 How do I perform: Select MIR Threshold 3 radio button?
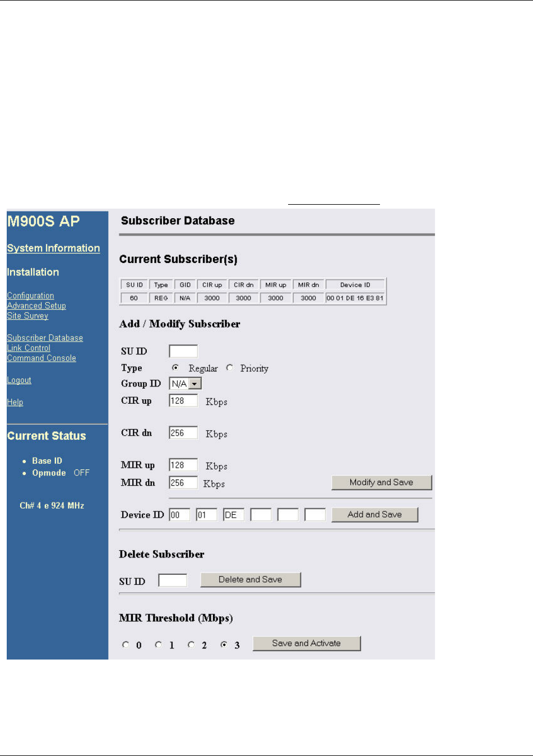click(224, 645)
